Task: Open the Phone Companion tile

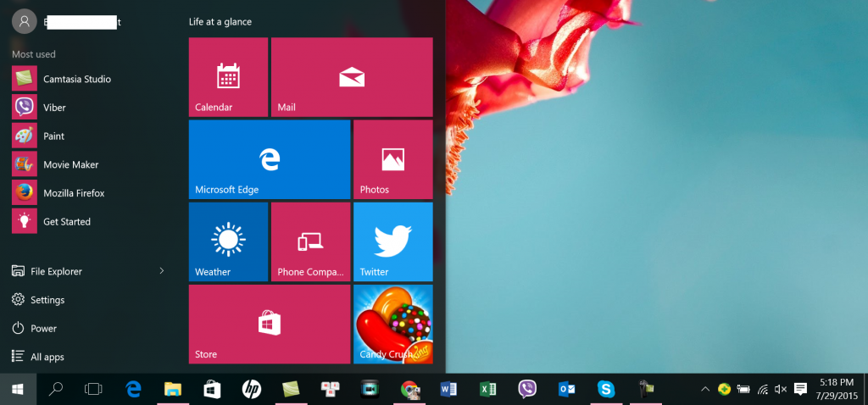Action: point(310,241)
